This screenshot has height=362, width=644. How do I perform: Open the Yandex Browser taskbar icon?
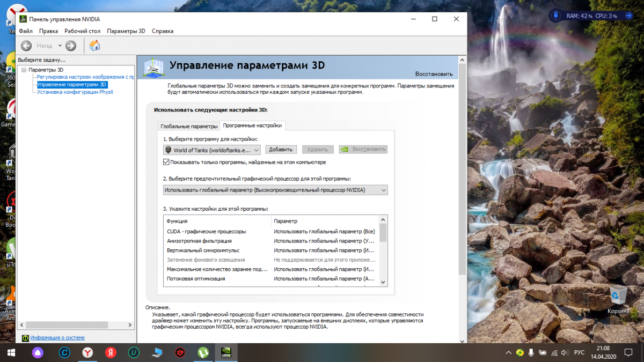click(87, 352)
